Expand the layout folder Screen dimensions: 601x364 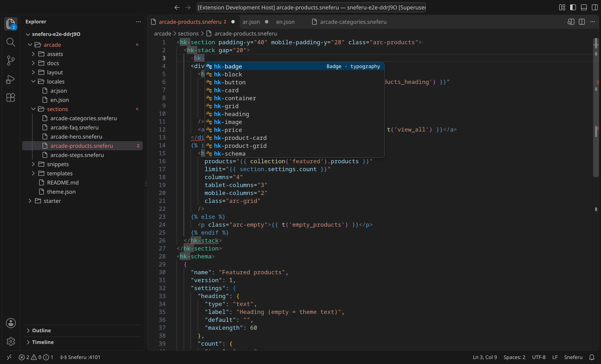tap(33, 72)
